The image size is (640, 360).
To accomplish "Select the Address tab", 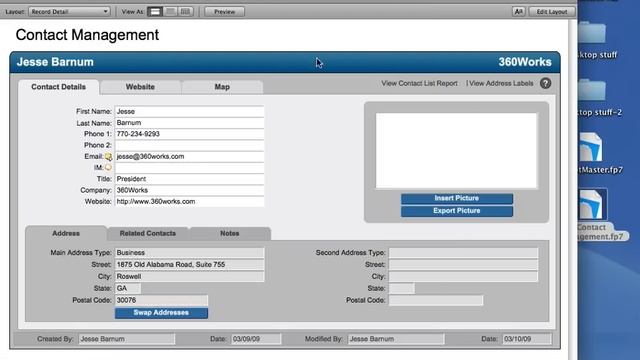I will [66, 233].
